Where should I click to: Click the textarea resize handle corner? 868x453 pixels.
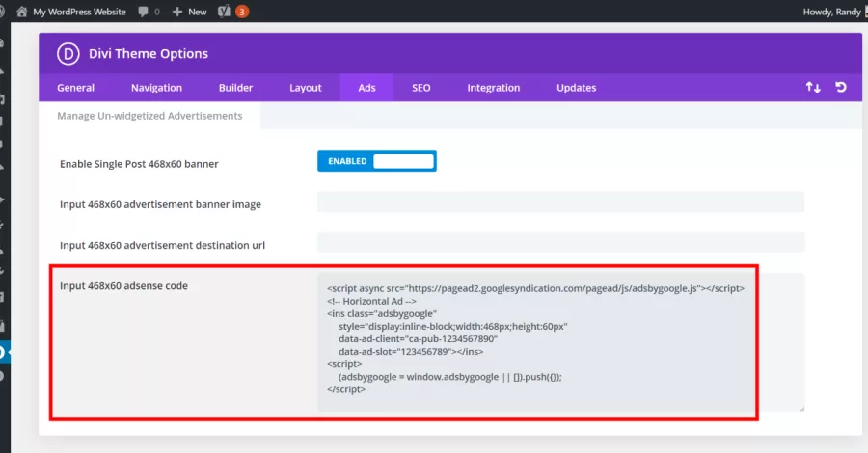point(801,409)
